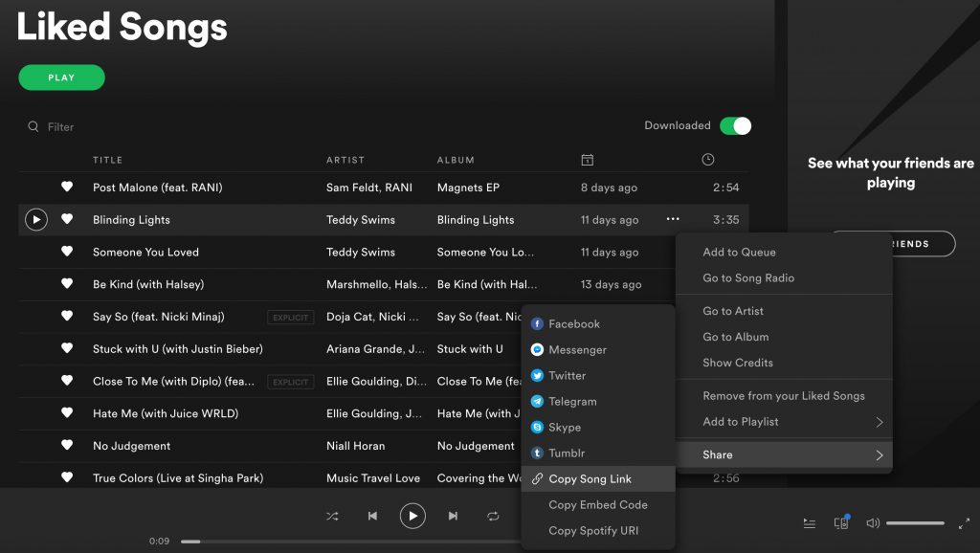Click the main play button
This screenshot has height=553, width=980.
click(412, 516)
